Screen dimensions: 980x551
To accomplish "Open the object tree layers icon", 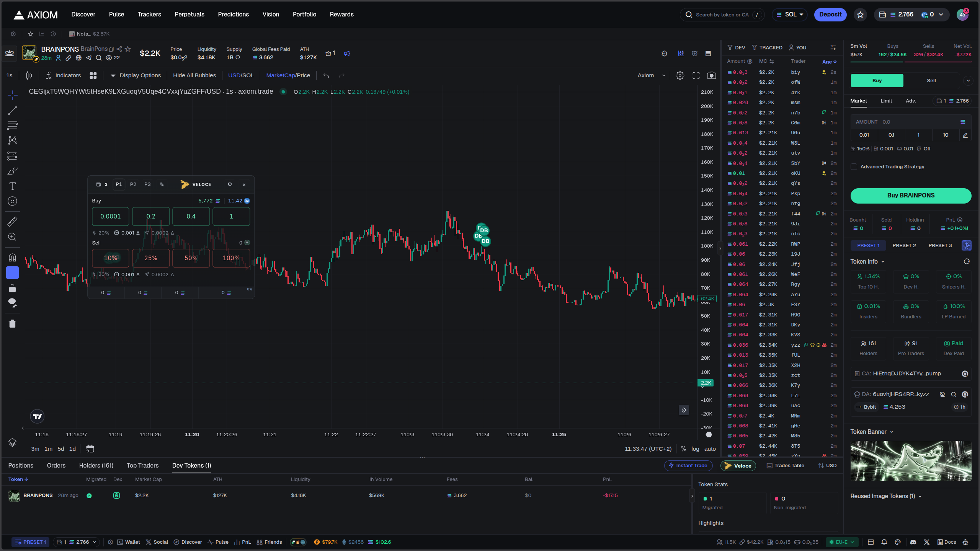I will coord(12,442).
